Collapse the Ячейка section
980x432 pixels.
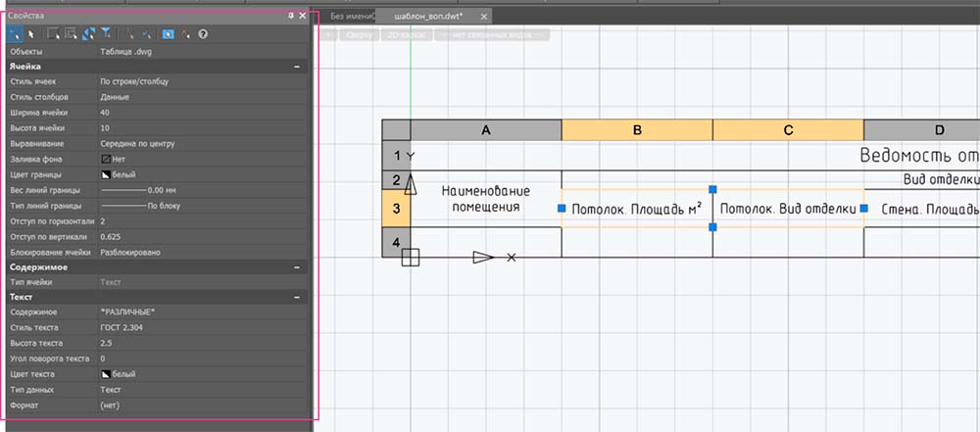[x=296, y=66]
